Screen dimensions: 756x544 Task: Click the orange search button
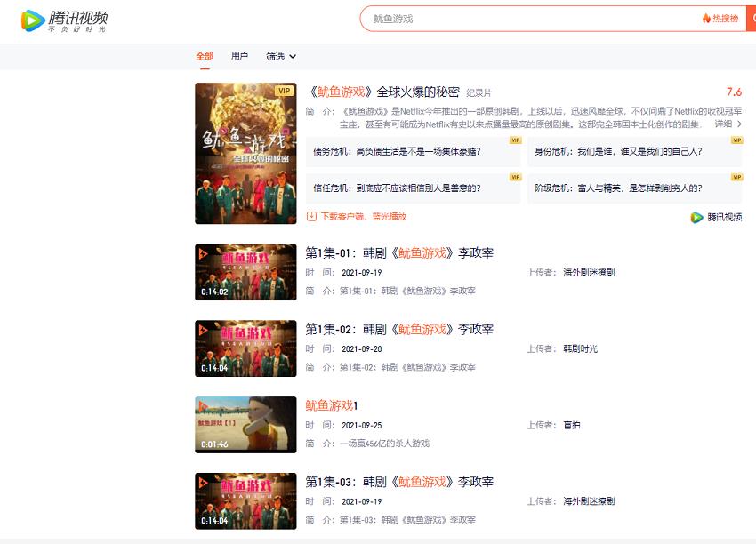point(752,19)
